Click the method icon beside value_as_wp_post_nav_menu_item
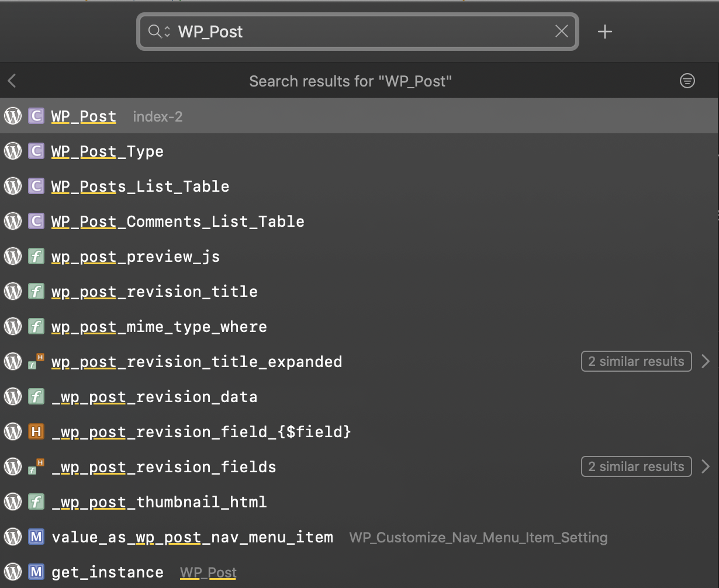This screenshot has width=719, height=588. 36,537
